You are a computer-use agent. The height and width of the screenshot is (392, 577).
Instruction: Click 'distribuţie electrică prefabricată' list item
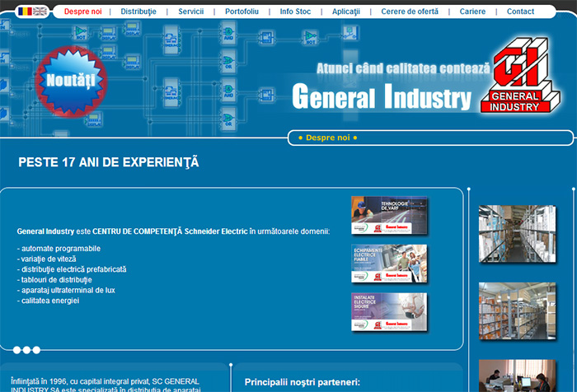[x=72, y=269]
